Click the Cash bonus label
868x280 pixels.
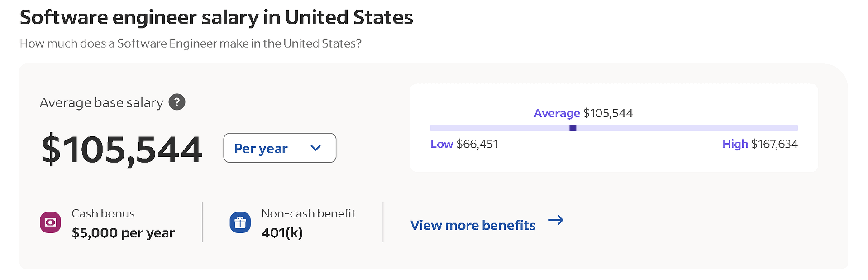coord(103,213)
